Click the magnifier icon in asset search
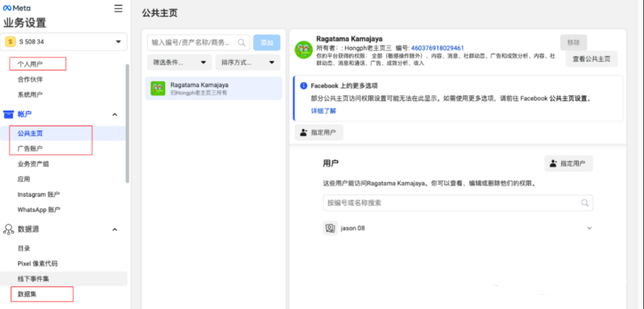Viewport: 644px width, 309px height. (x=241, y=42)
